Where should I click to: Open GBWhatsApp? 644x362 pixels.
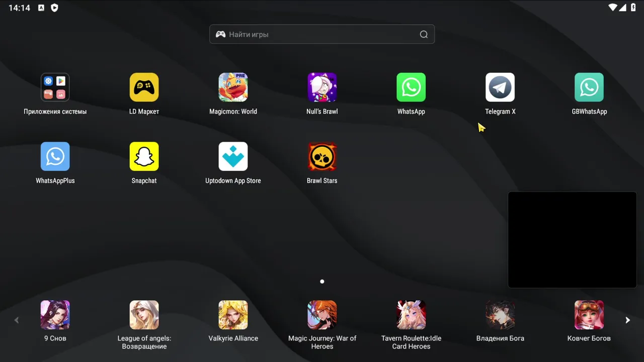[x=589, y=87]
